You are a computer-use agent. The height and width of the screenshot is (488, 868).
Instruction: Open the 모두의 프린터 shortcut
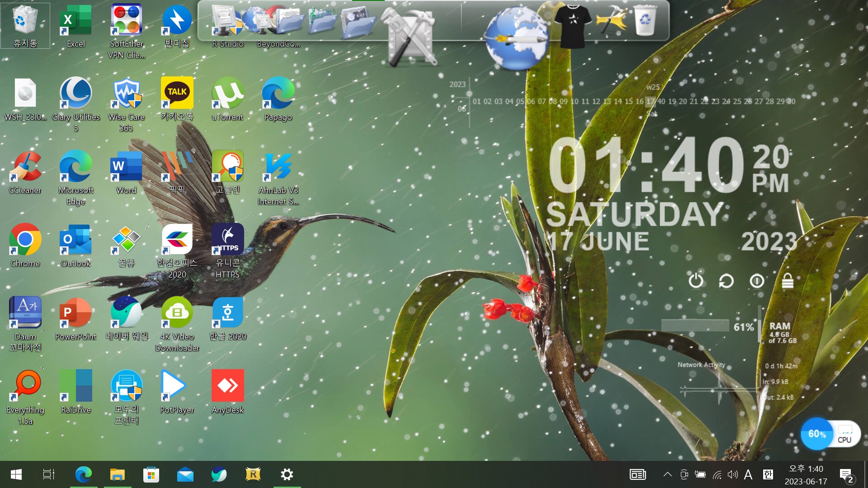127,398
